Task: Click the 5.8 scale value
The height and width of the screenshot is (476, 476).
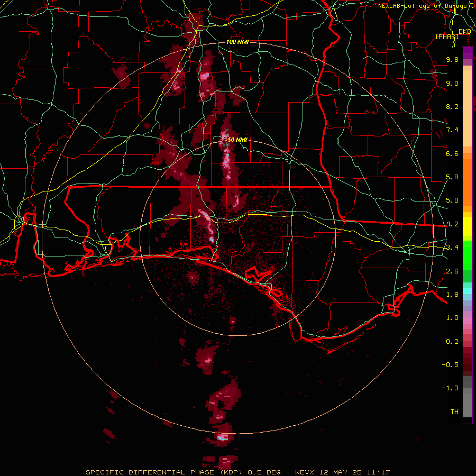Action: click(x=452, y=177)
